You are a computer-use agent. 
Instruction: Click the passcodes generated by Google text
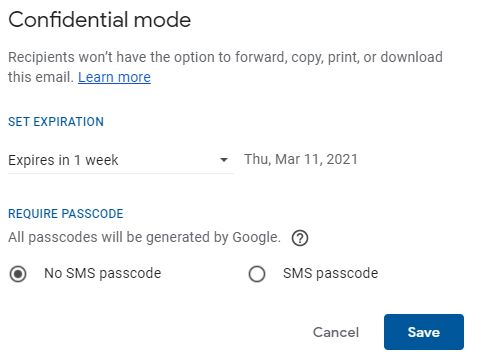(x=144, y=238)
